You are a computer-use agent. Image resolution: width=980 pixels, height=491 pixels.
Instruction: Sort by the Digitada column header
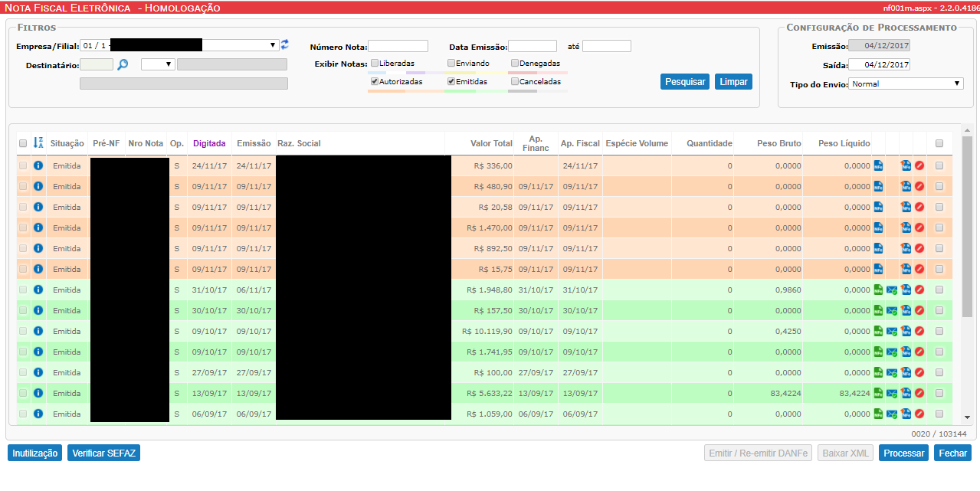point(209,143)
